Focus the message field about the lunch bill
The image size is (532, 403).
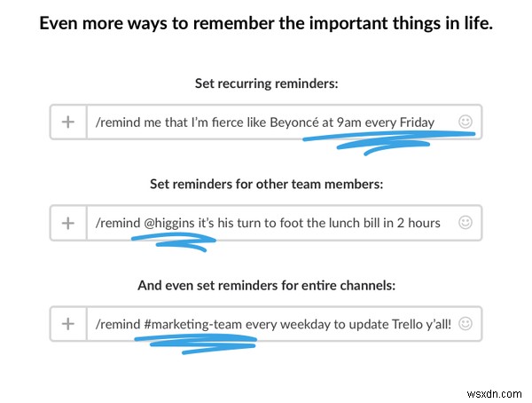click(284, 223)
